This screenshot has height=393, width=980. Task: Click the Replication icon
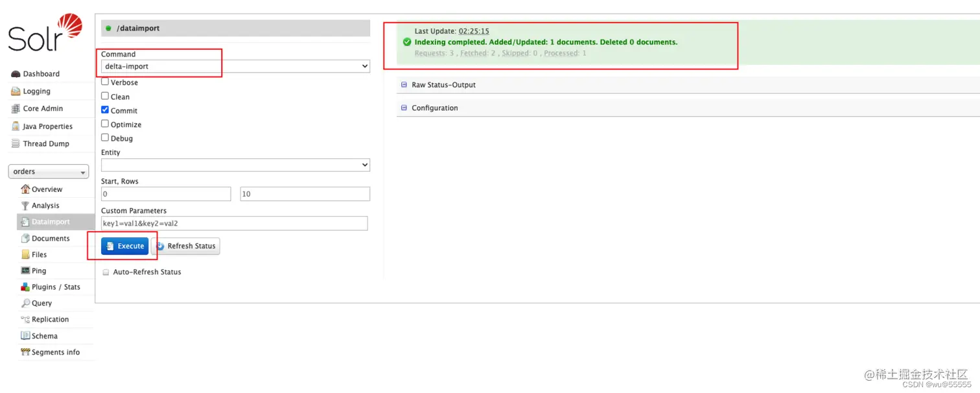(x=25, y=319)
